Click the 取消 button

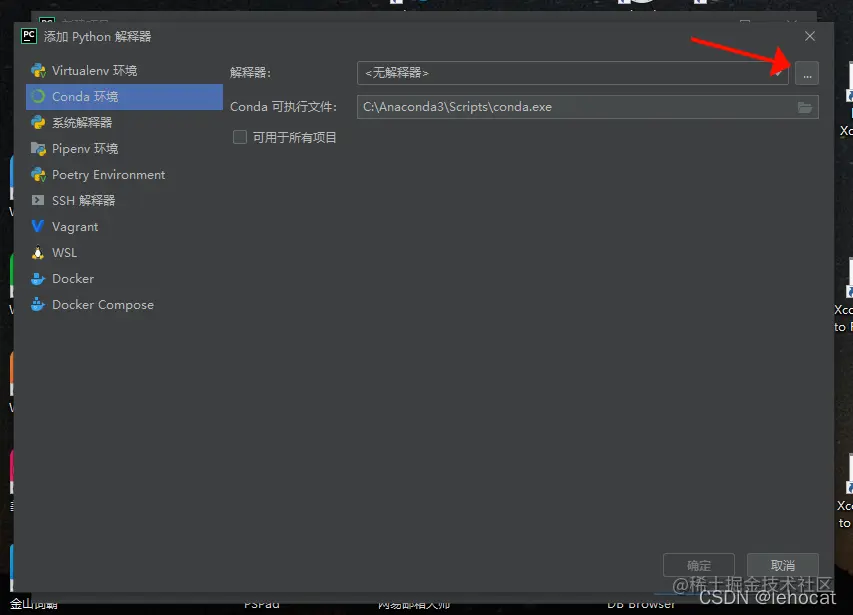click(783, 566)
